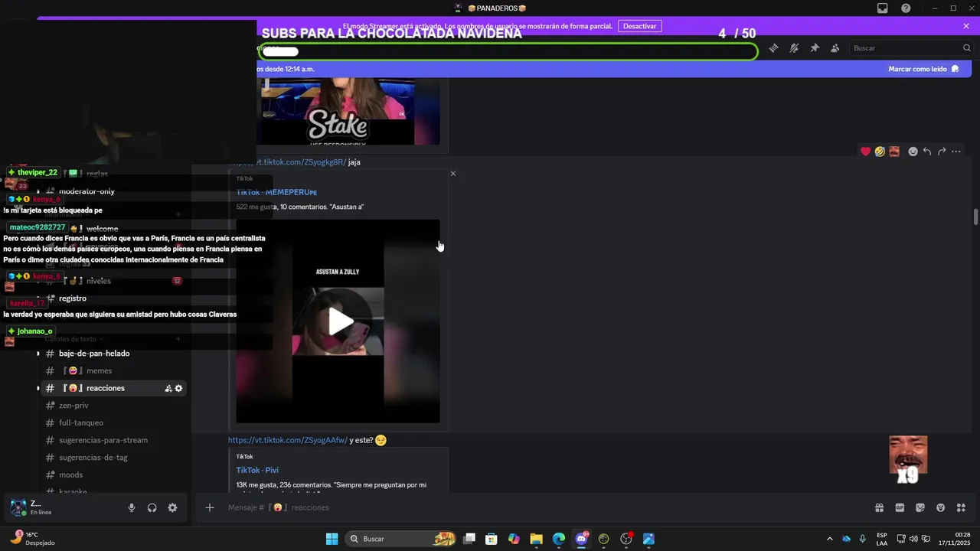Open the weather widget 16°C Despejado

32,538
